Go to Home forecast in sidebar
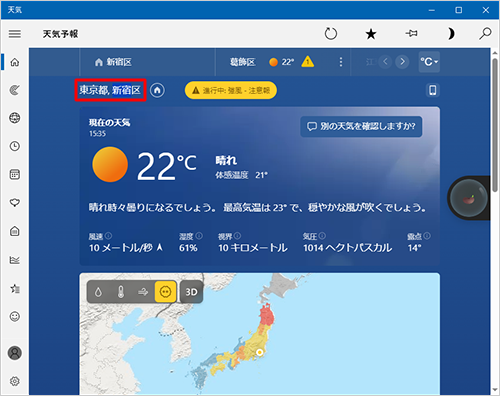Viewport: 500px width, 396px height. point(15,62)
